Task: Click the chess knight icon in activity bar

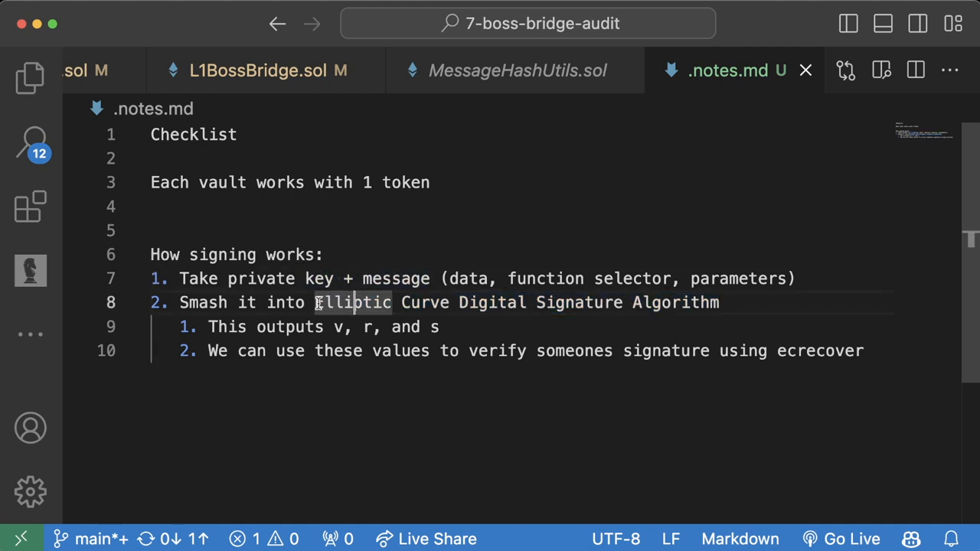Action: point(31,271)
